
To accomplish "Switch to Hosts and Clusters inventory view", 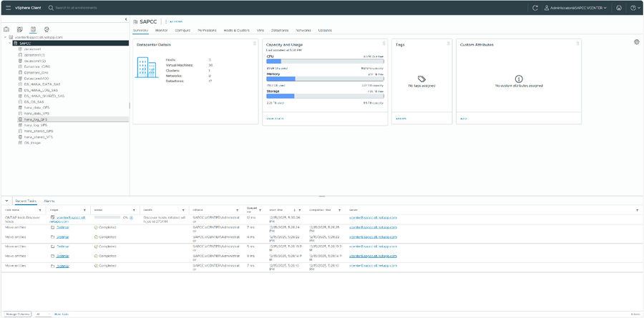I will tap(6, 29).
